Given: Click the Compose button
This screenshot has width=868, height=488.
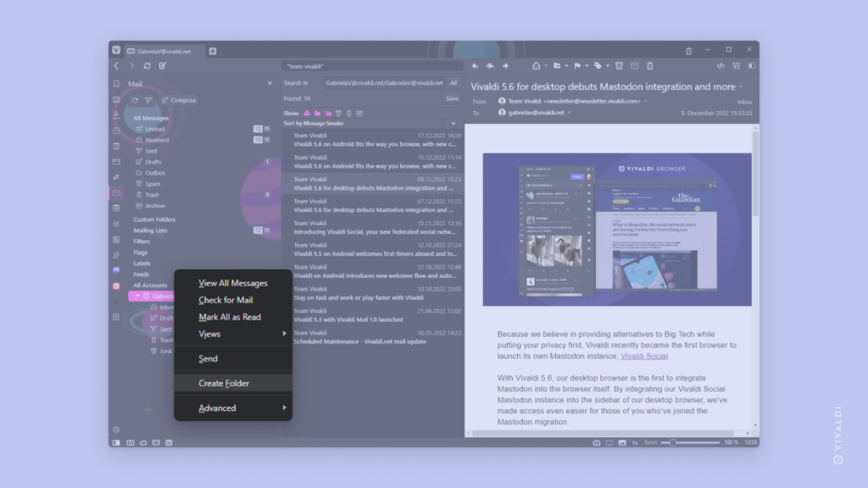Looking at the screenshot, I should pyautogui.click(x=179, y=100).
